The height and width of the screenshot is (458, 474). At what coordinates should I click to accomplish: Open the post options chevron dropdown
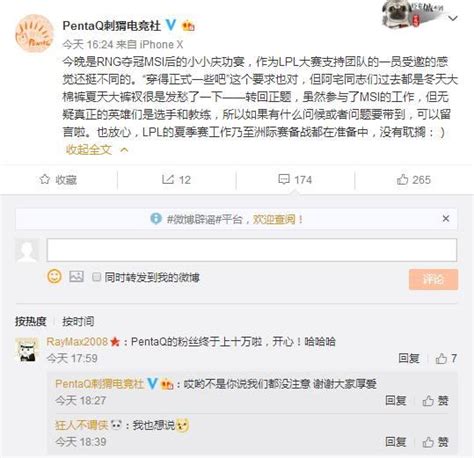pyautogui.click(x=453, y=18)
